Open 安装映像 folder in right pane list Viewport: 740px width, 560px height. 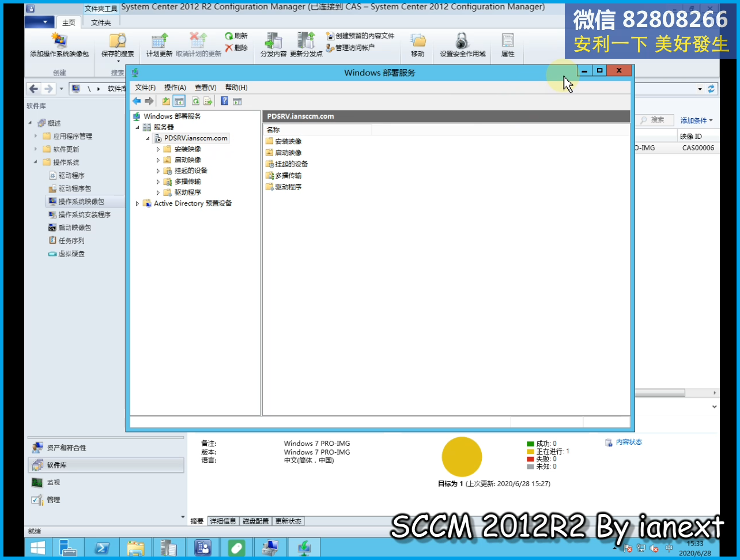point(284,141)
